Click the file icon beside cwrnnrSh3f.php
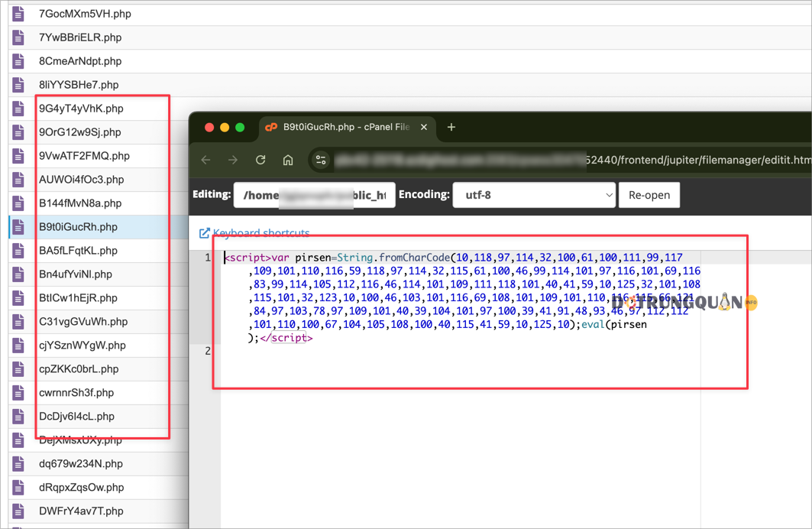This screenshot has width=812, height=529. point(18,393)
